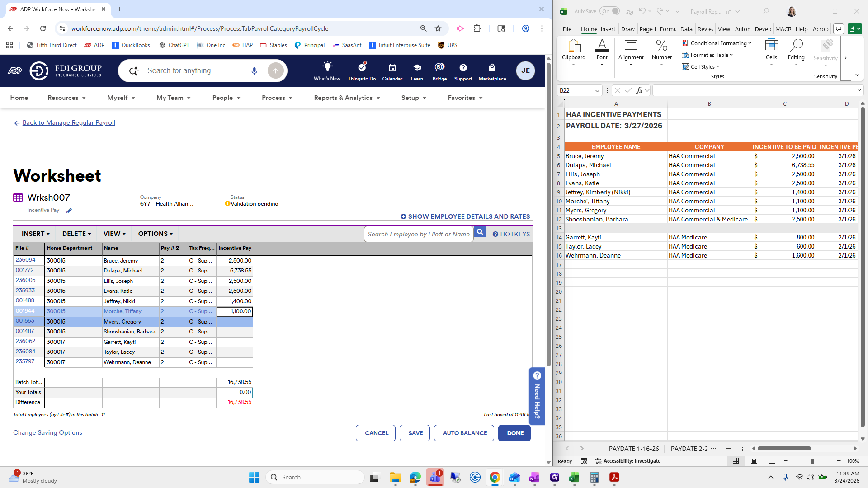
Task: Select the PAYDATE 1-16-26 sheet tab
Action: click(633, 449)
